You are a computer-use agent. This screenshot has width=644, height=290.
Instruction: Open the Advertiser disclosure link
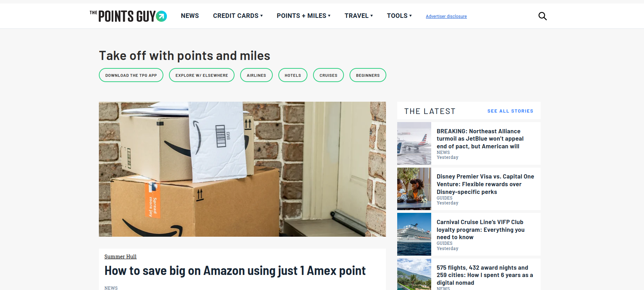coord(446,16)
